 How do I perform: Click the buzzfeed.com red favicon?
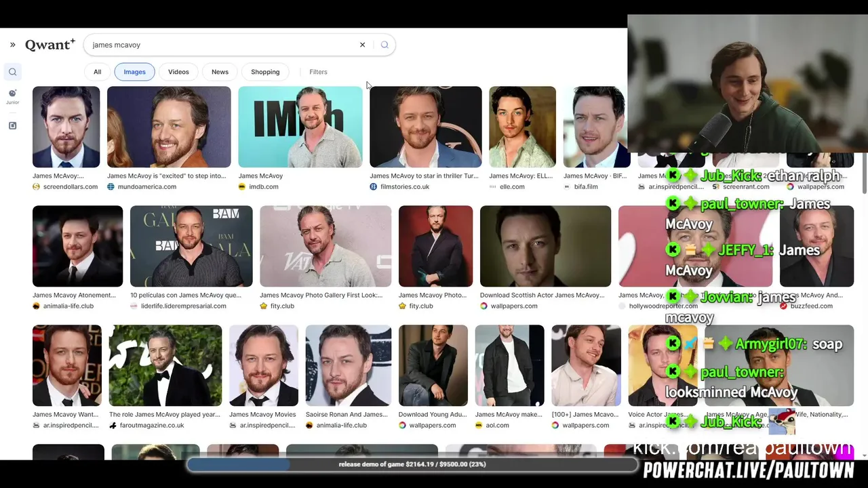tap(784, 306)
